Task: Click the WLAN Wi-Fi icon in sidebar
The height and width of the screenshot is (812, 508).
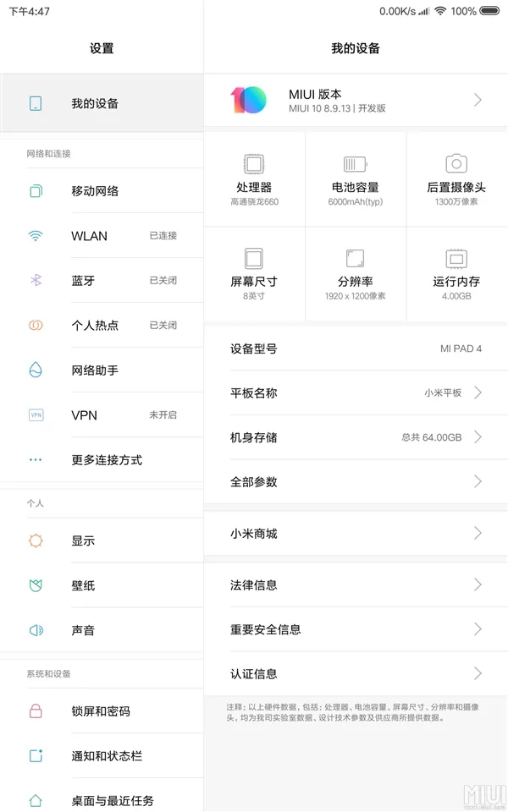Action: (36, 236)
